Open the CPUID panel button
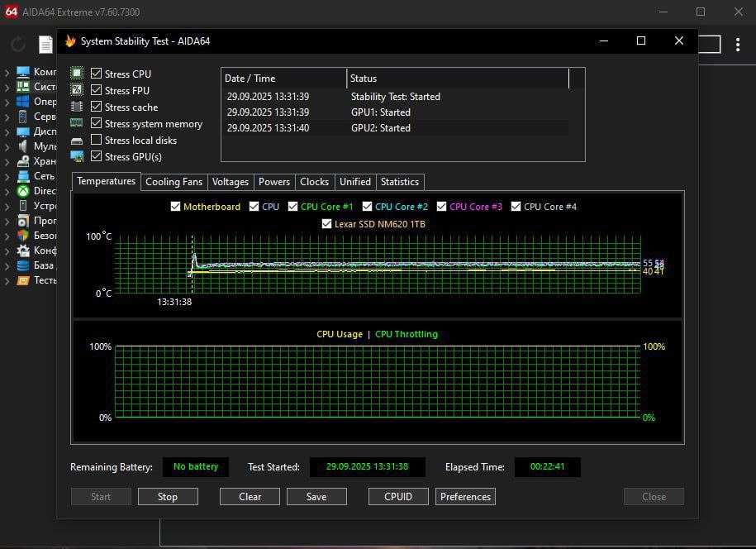The height and width of the screenshot is (549, 756). 398,496
